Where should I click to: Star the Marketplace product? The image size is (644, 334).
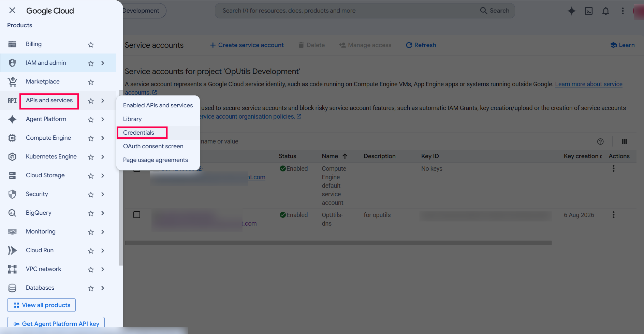click(x=91, y=82)
